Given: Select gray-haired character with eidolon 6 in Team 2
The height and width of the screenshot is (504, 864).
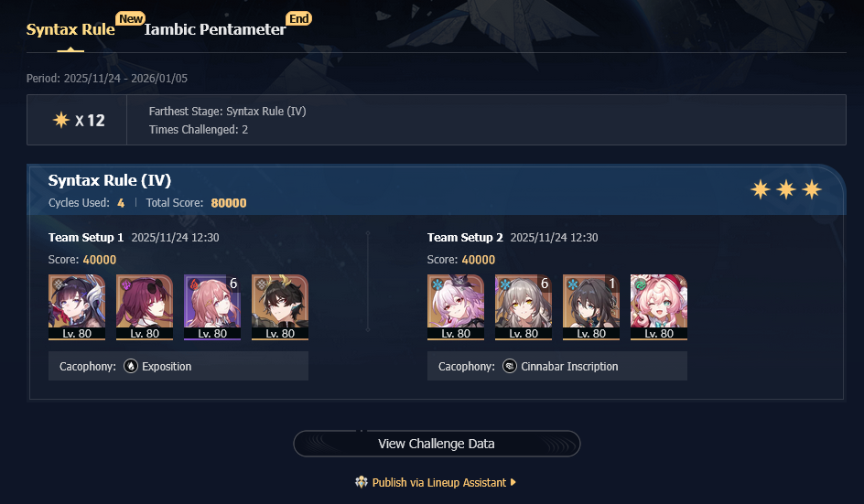Looking at the screenshot, I should pos(524,307).
